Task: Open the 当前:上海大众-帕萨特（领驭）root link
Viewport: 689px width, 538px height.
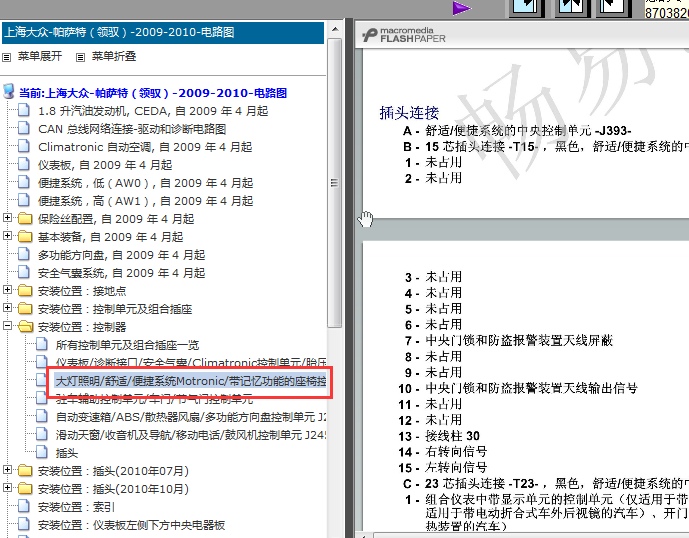Action: coord(153,93)
